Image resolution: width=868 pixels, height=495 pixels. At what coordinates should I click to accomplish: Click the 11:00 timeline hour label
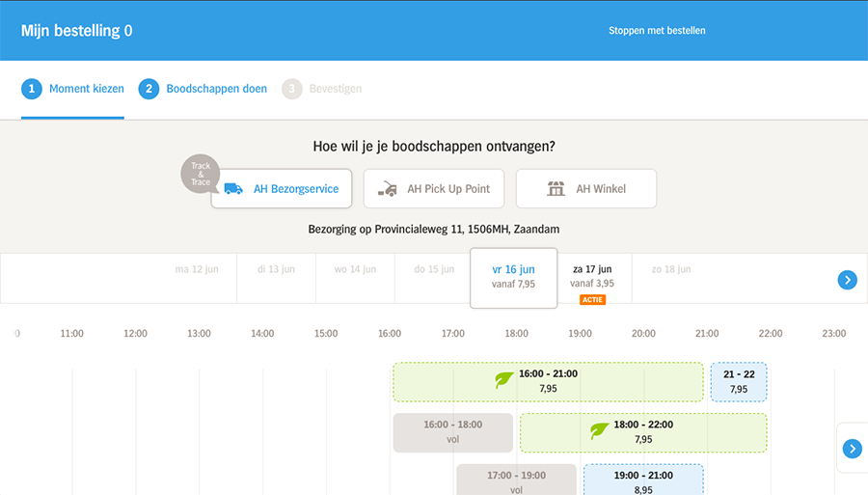coord(72,333)
